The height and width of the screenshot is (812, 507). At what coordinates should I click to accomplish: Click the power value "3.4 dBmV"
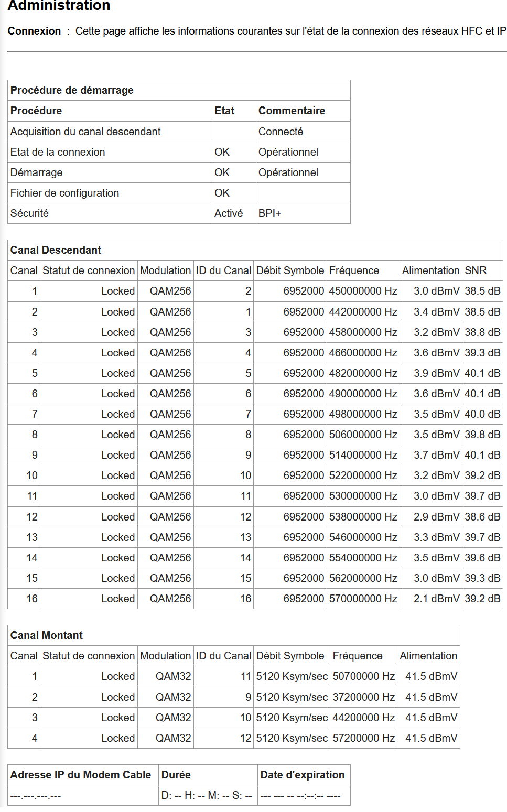coord(437,312)
